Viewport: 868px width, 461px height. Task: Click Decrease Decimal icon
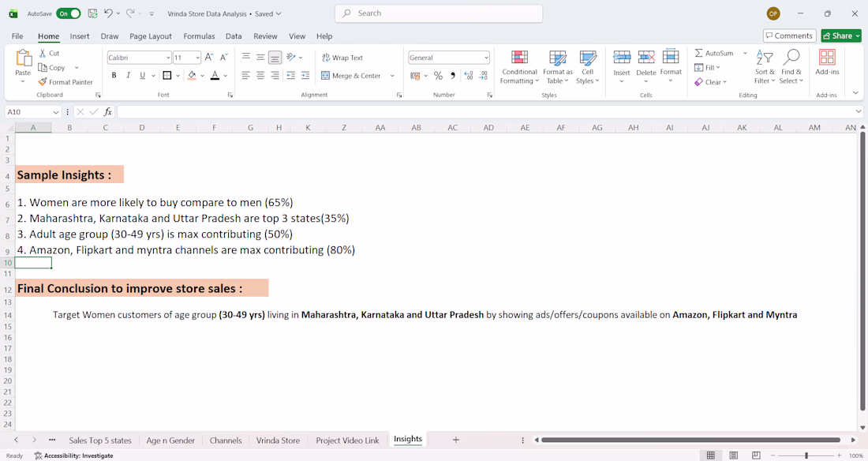click(x=483, y=75)
